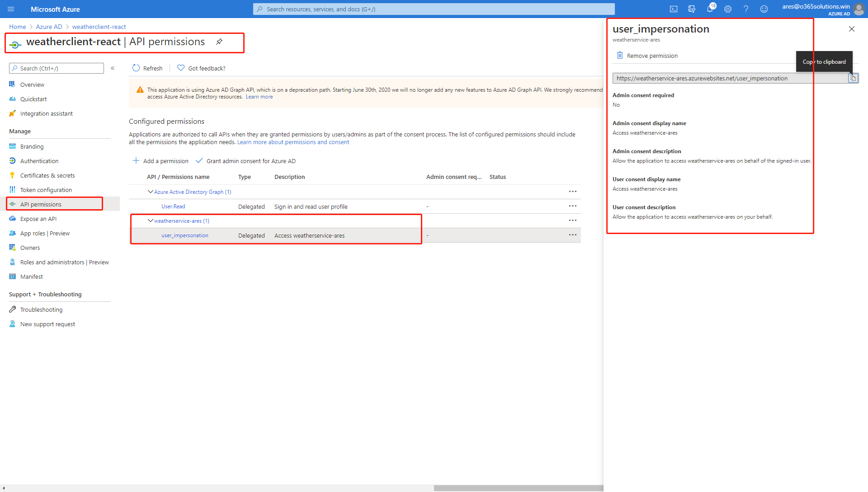Open Authentication settings
Screen dimensions: 868x492
(x=39, y=161)
